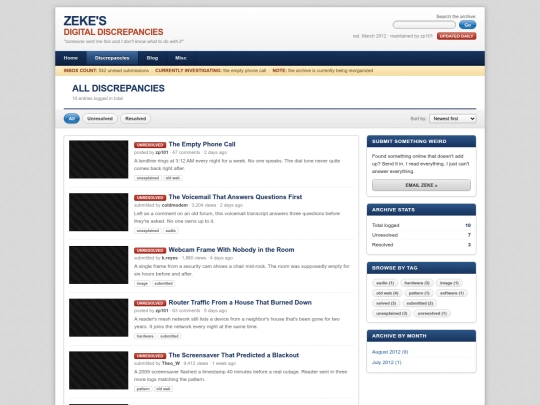The image size is (540, 405).
Task: Open the July 2012 archive
Action: (386, 362)
